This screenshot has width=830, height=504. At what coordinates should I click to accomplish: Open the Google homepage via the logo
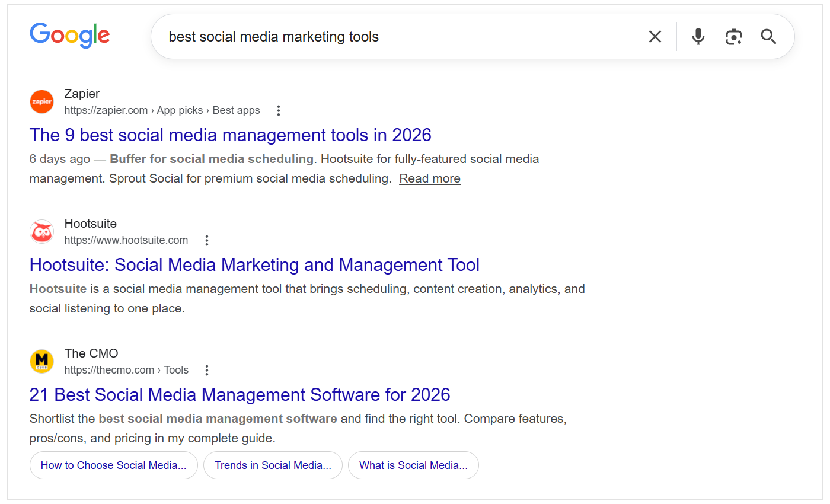(69, 36)
